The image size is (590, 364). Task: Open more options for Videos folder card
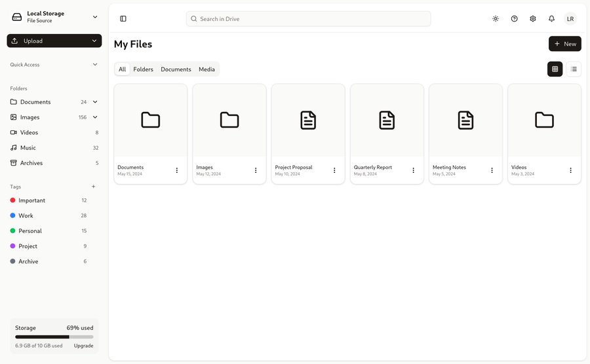[x=570, y=170]
